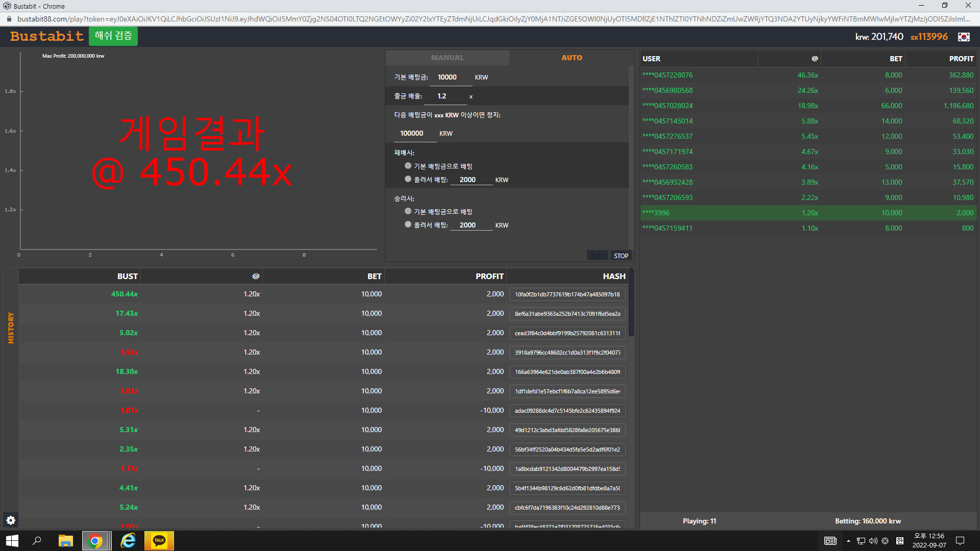Image resolution: width=980 pixels, height=551 pixels.
Task: Select increase bet radio under 승리시
Action: 408,224
